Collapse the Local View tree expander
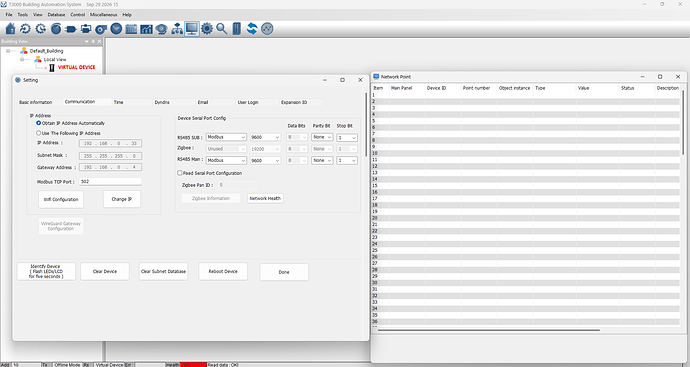Screen dimensions: 690x367 (x=22, y=59)
